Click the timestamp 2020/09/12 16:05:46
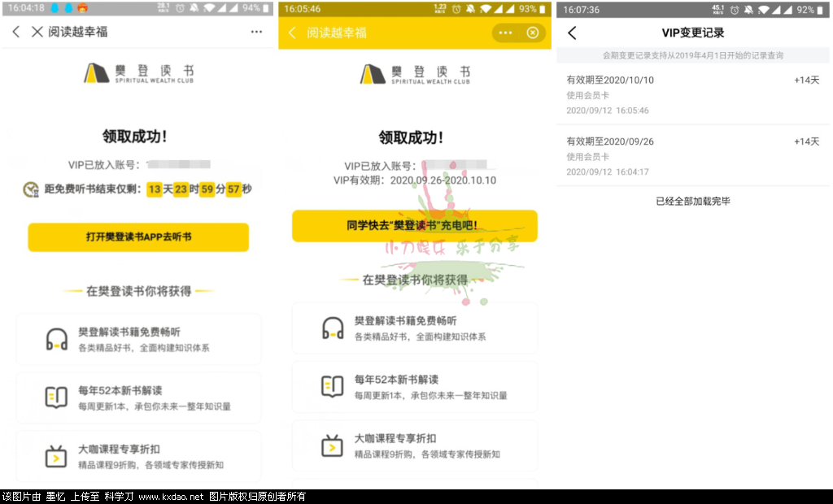The width and height of the screenshot is (833, 504). (x=607, y=111)
